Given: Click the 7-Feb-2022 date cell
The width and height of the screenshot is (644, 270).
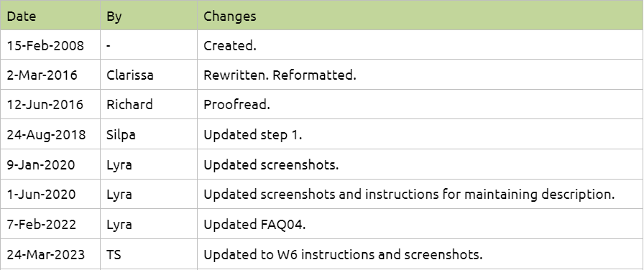Looking at the screenshot, I should (x=50, y=223).
